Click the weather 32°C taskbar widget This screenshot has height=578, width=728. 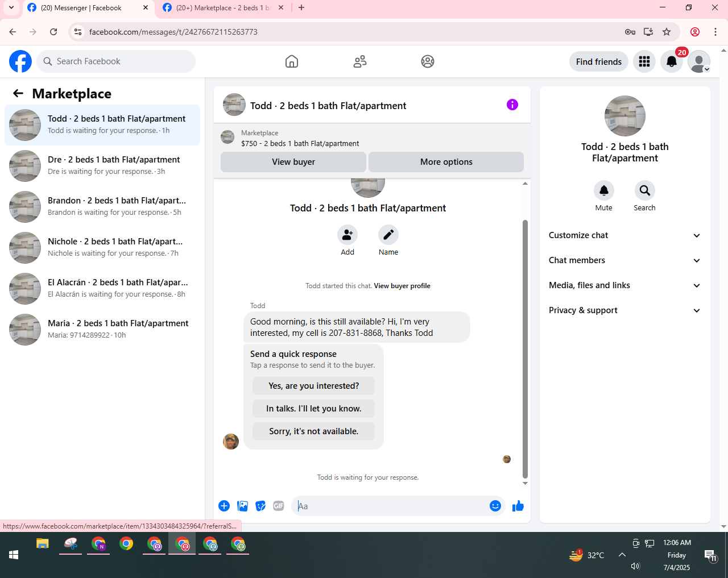[586, 555]
